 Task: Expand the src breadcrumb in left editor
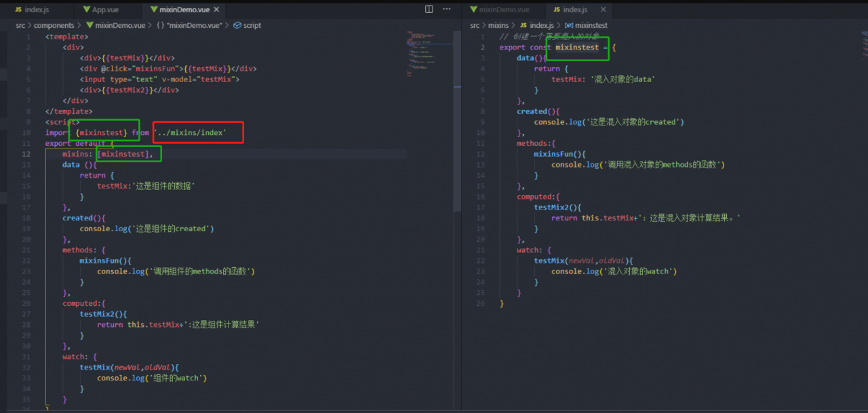pos(21,25)
